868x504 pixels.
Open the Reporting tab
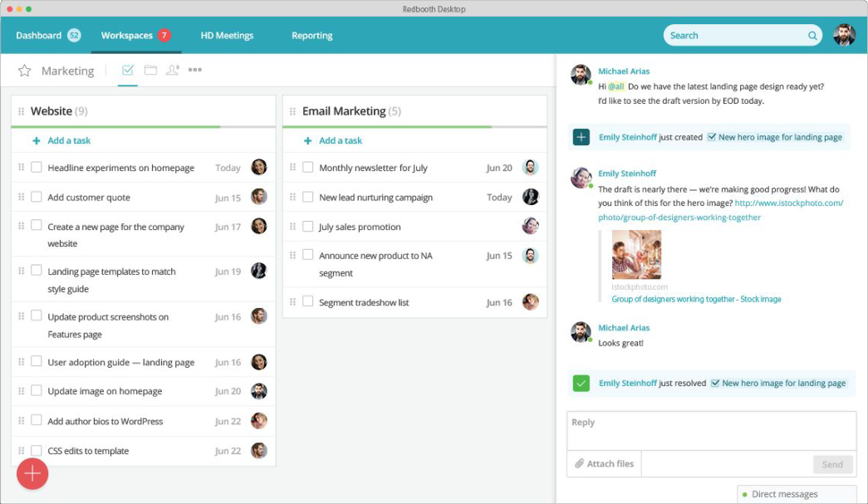[312, 36]
